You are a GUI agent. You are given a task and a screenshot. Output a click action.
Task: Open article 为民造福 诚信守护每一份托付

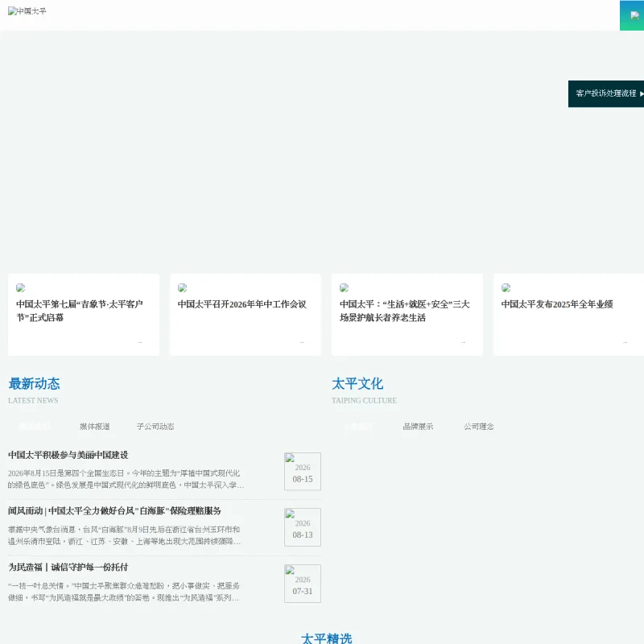click(68, 568)
